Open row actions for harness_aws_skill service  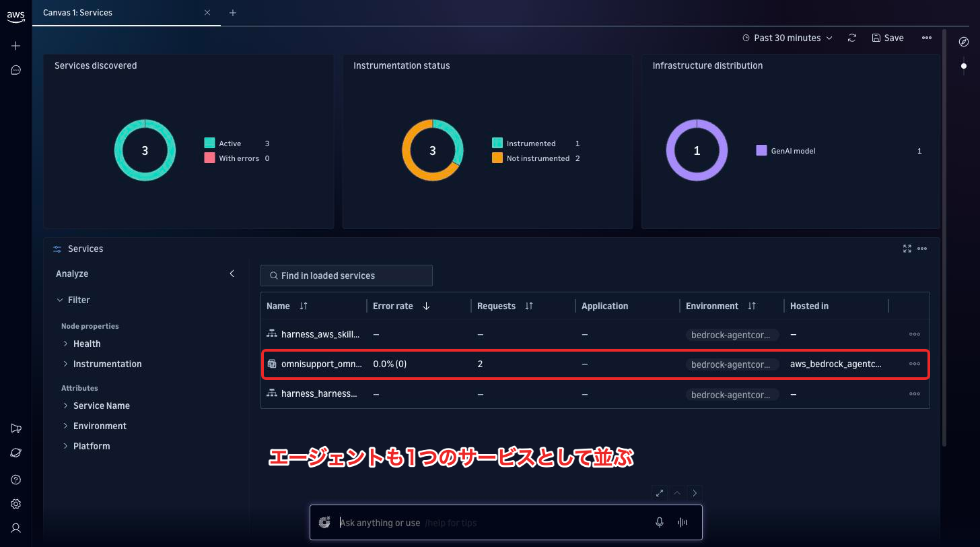(x=915, y=334)
